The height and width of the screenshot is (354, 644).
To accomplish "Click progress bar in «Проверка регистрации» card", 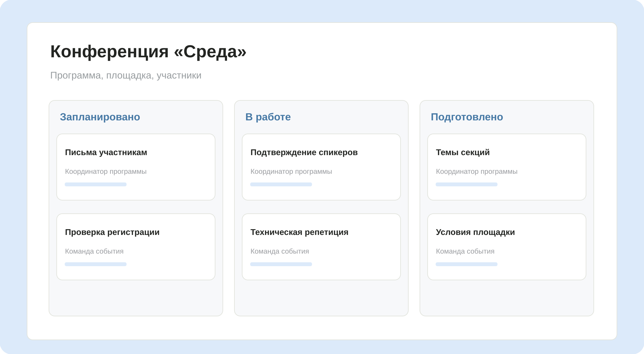I will [96, 264].
